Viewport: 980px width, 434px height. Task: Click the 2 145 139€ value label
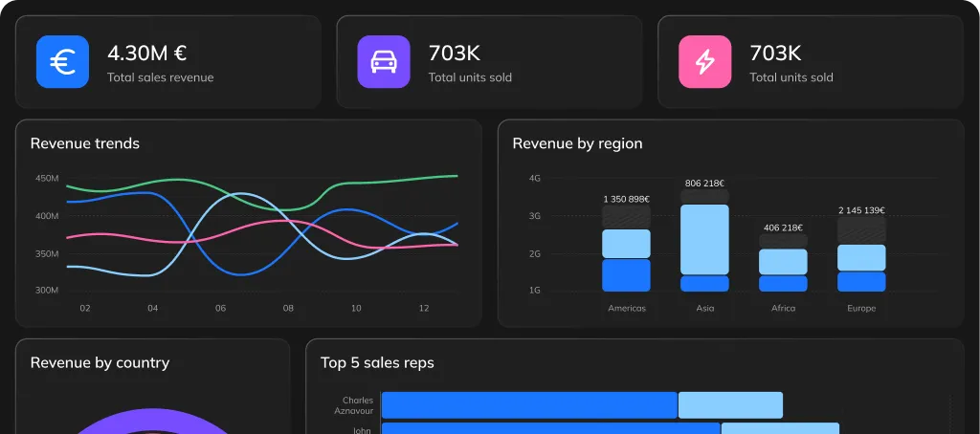pos(861,210)
